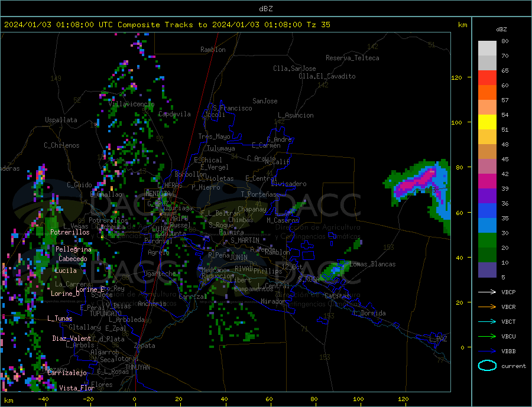532x407 pixels.
Task: Click the 'L_Asuncion' place label
Action: pyautogui.click(x=296, y=115)
